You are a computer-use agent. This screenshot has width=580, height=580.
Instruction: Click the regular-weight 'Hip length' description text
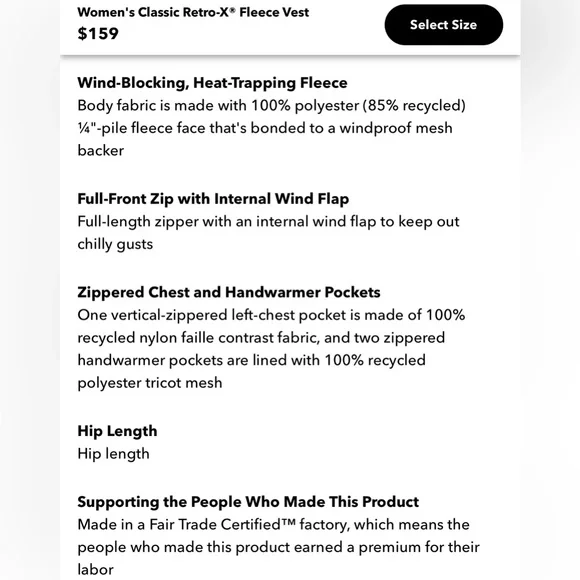114,453
